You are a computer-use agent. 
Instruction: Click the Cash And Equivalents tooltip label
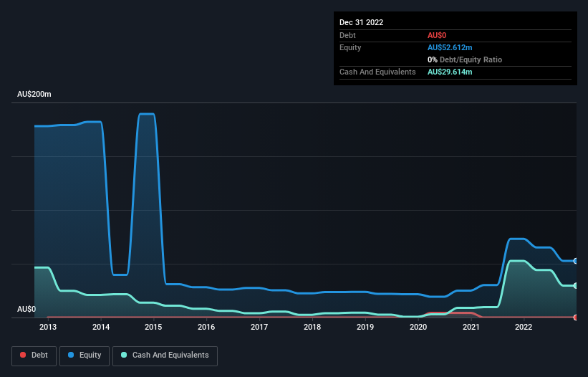[x=377, y=72]
